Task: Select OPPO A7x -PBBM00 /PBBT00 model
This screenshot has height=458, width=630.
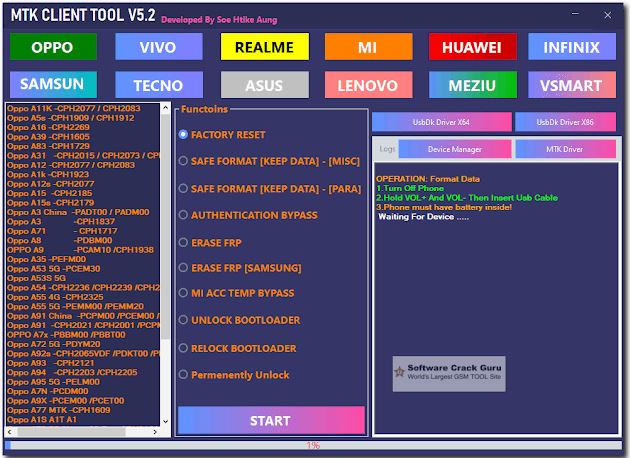Action: (x=66, y=334)
